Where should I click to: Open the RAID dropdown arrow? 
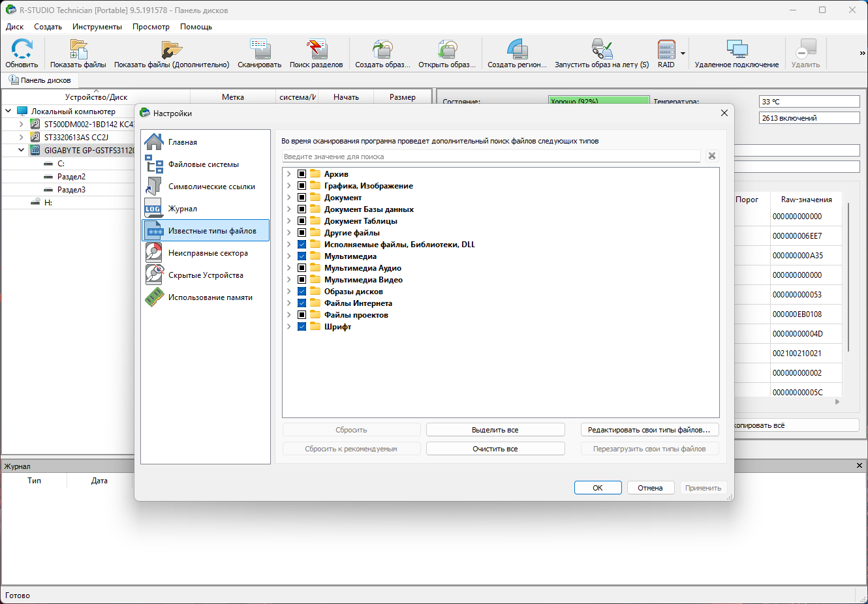pos(683,53)
